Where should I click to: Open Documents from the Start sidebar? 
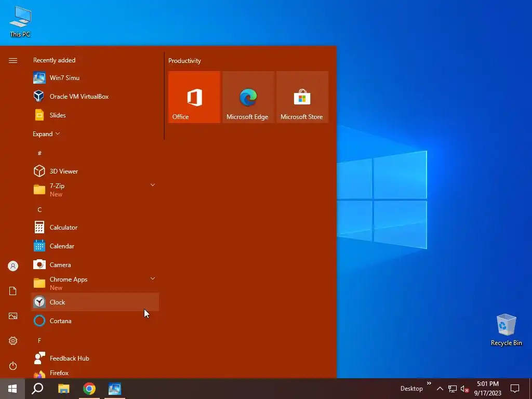(13, 291)
